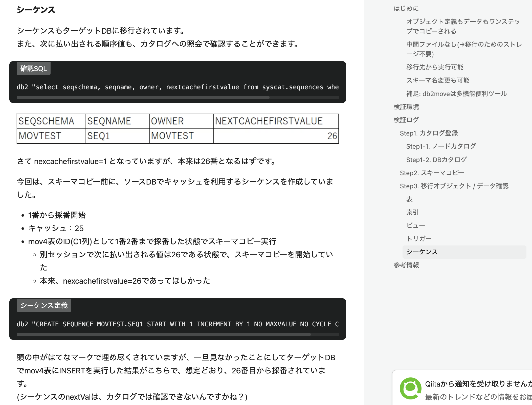Screen dimensions: 532x405
Task: Click the highlighted シーケンス contents item
Action: pos(464,252)
